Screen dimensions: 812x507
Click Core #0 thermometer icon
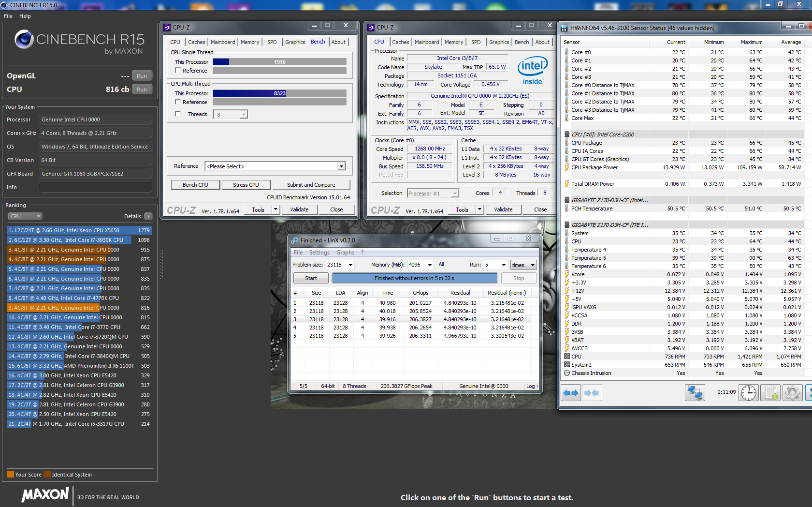coord(567,52)
